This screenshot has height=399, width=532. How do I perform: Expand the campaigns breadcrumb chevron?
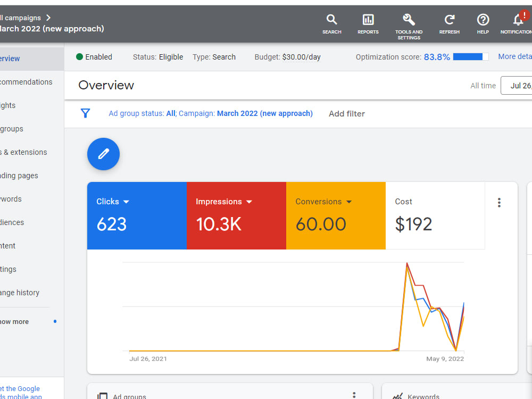48,18
